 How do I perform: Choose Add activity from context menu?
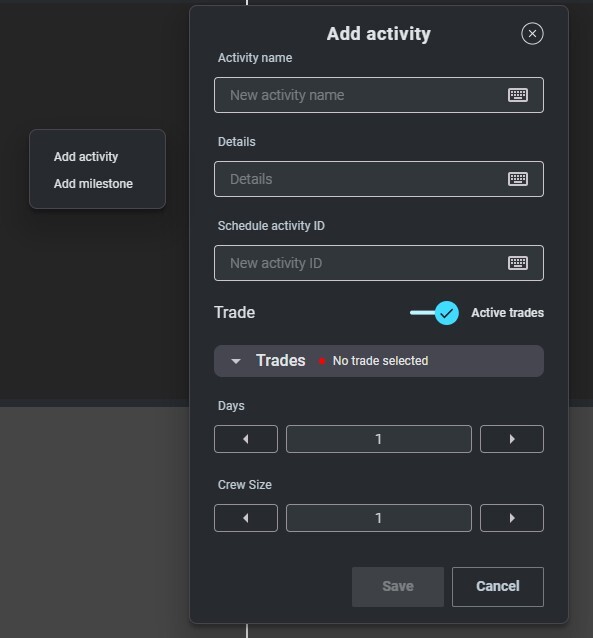tap(86, 157)
